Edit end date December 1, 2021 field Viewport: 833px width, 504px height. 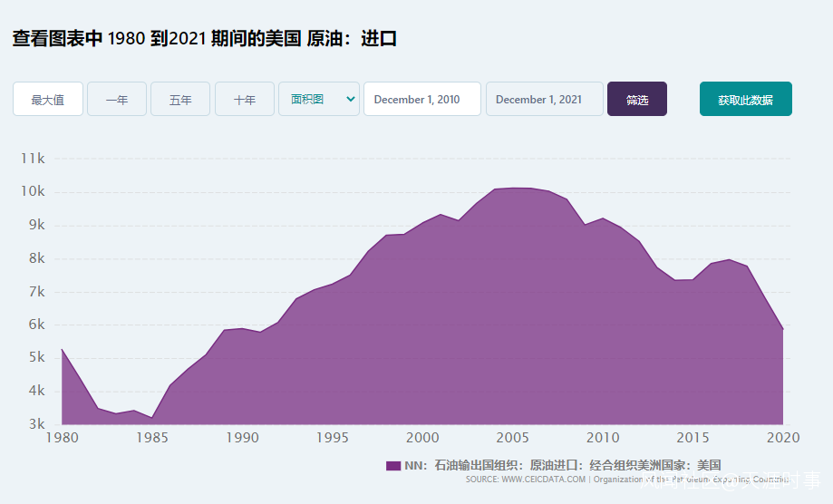click(545, 99)
